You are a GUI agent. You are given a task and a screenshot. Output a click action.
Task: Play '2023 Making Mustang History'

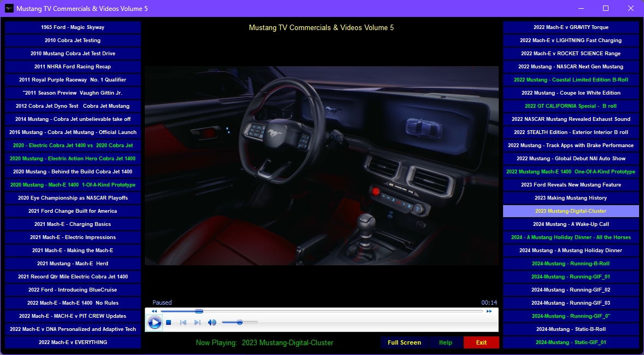(571, 198)
